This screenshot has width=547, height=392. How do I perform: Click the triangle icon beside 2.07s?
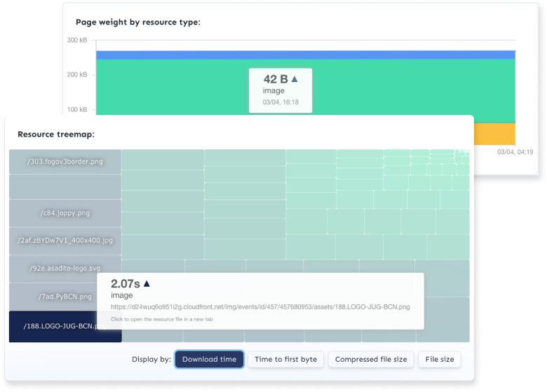pos(147,284)
